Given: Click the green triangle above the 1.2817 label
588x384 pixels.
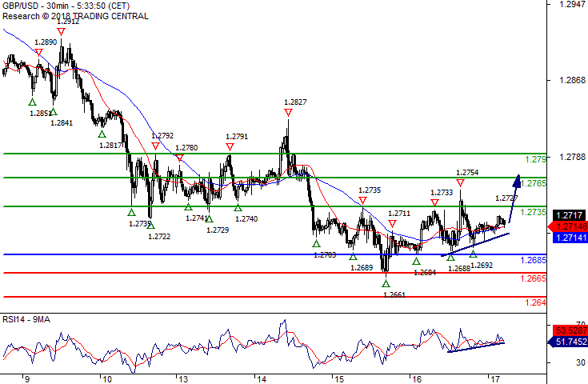Looking at the screenshot, I should [101, 134].
